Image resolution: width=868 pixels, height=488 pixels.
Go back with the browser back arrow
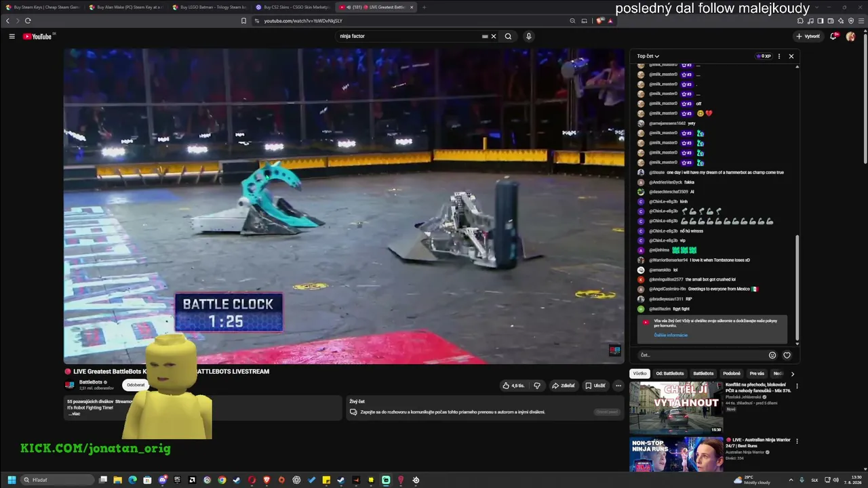pos(8,21)
